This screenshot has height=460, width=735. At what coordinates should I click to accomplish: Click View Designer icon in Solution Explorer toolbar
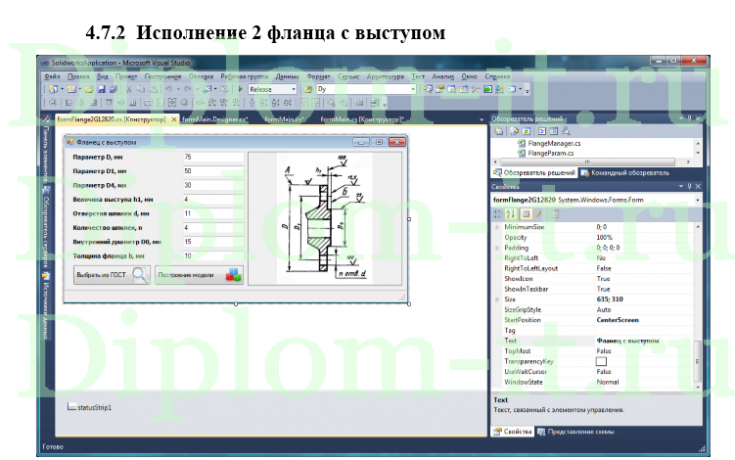554,131
